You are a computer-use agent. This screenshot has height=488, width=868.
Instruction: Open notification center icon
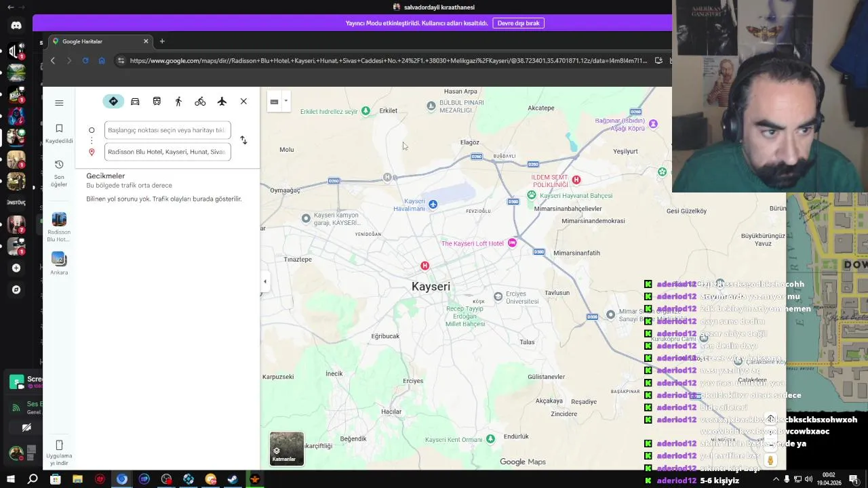(x=854, y=479)
